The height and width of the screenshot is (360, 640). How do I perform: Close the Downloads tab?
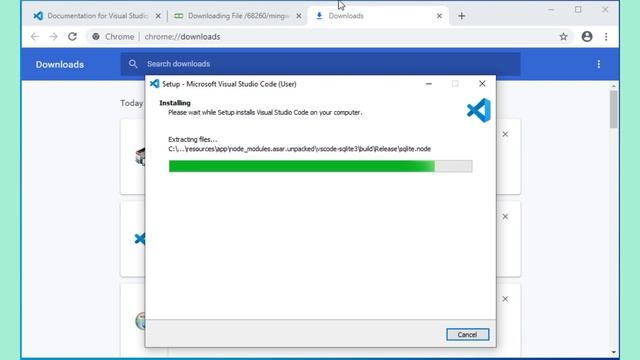pos(439,16)
